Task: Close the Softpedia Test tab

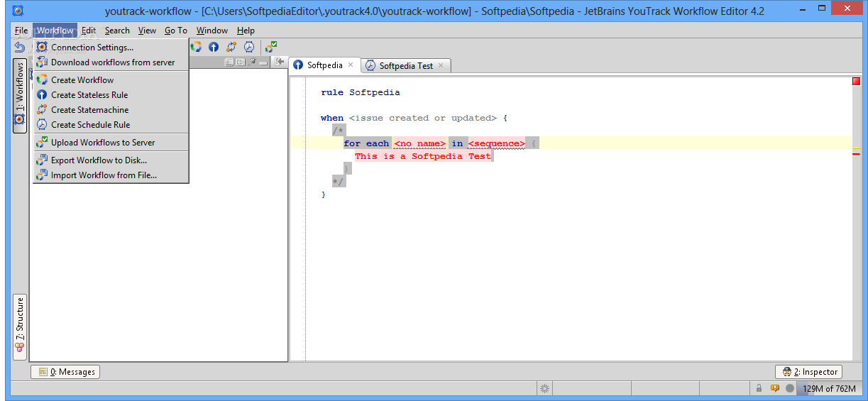Action: [x=441, y=65]
